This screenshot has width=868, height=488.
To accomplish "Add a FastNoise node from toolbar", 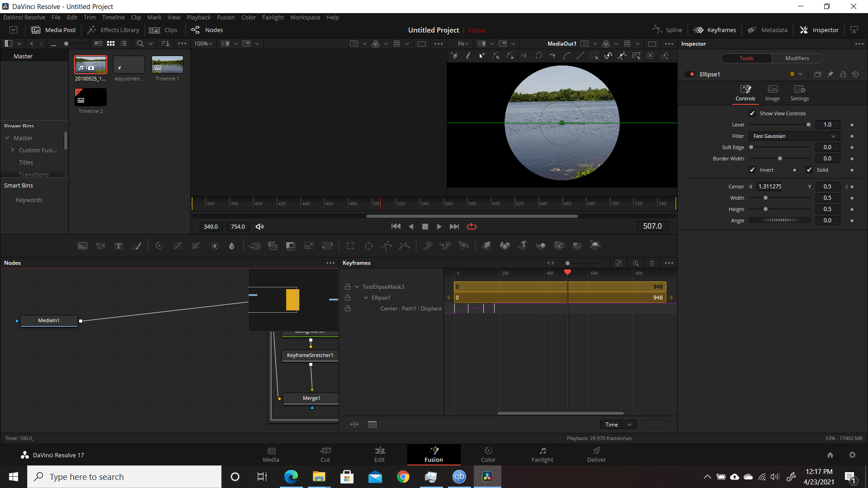I will (x=100, y=246).
